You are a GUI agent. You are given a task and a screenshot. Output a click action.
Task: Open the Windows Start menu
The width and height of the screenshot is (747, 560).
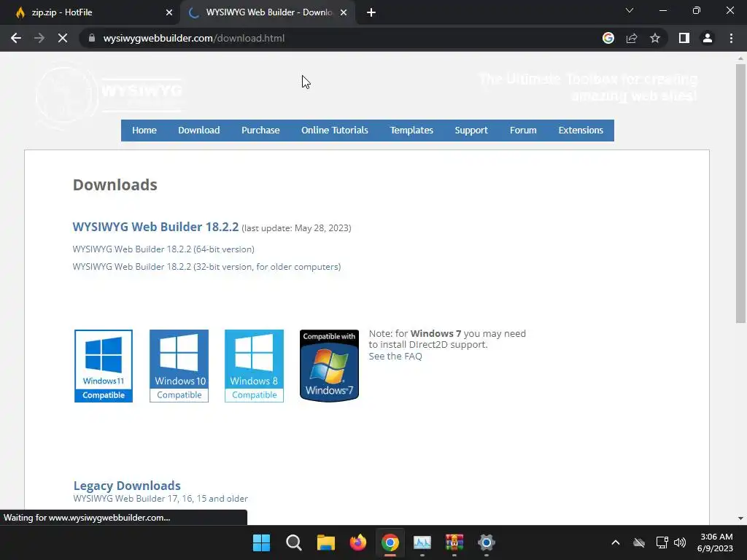[x=262, y=542]
